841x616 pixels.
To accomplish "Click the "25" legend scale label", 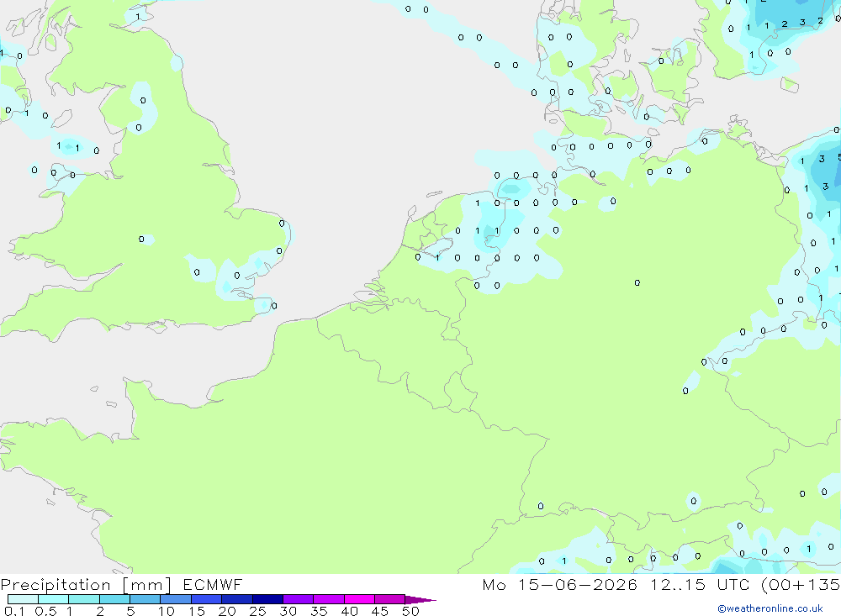I will [258, 611].
